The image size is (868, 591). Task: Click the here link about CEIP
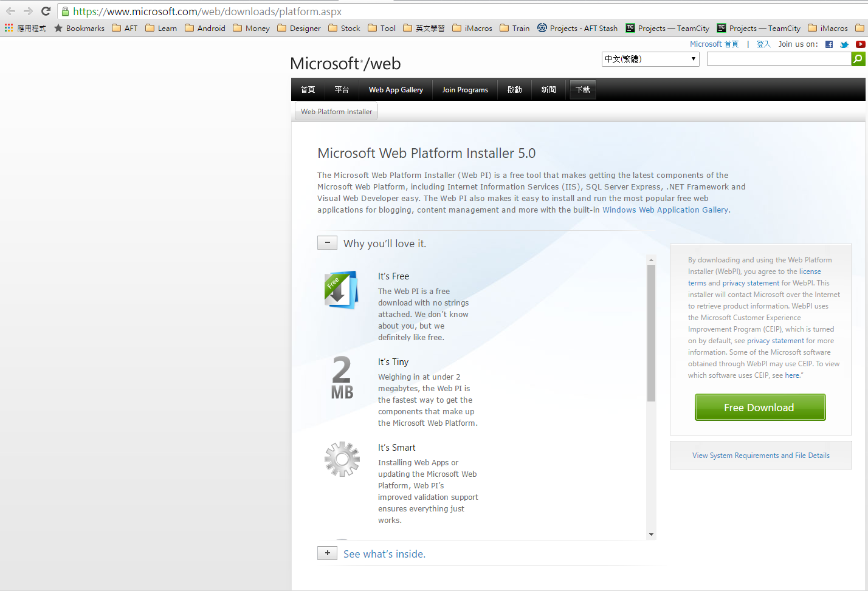tap(792, 375)
